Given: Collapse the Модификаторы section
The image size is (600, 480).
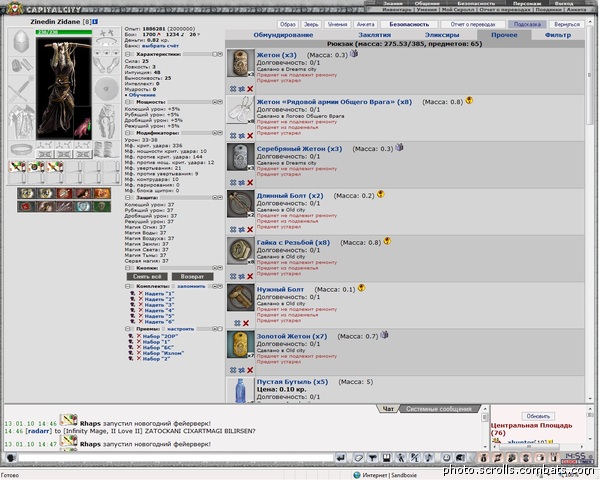Looking at the screenshot, I should pos(128,133).
